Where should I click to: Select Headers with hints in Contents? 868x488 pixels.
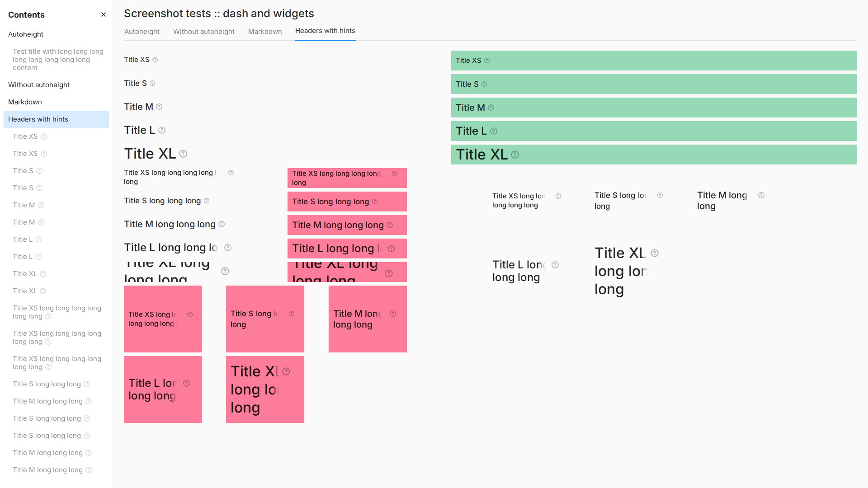point(56,119)
